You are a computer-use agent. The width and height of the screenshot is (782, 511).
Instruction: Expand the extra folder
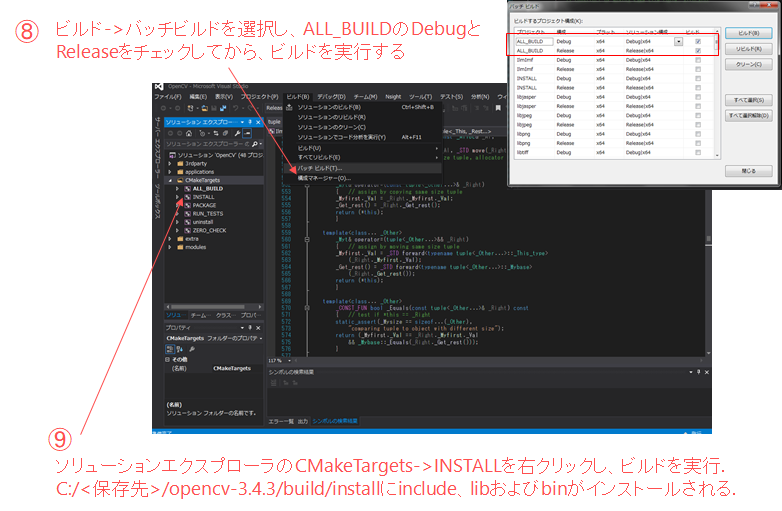coord(170,239)
